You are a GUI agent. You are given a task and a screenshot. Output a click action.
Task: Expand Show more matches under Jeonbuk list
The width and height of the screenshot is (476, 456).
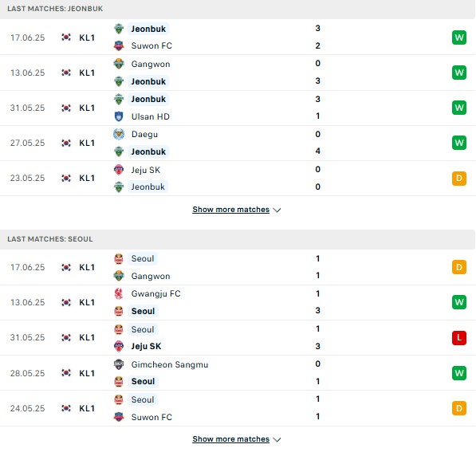(x=230, y=210)
